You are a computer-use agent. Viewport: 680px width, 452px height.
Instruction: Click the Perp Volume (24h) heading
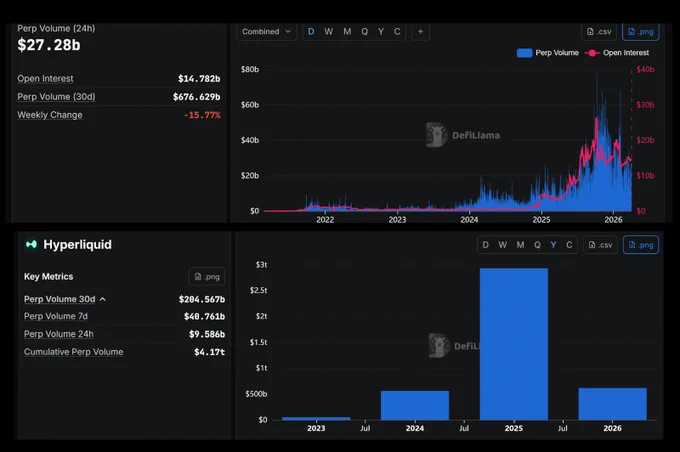(56, 29)
